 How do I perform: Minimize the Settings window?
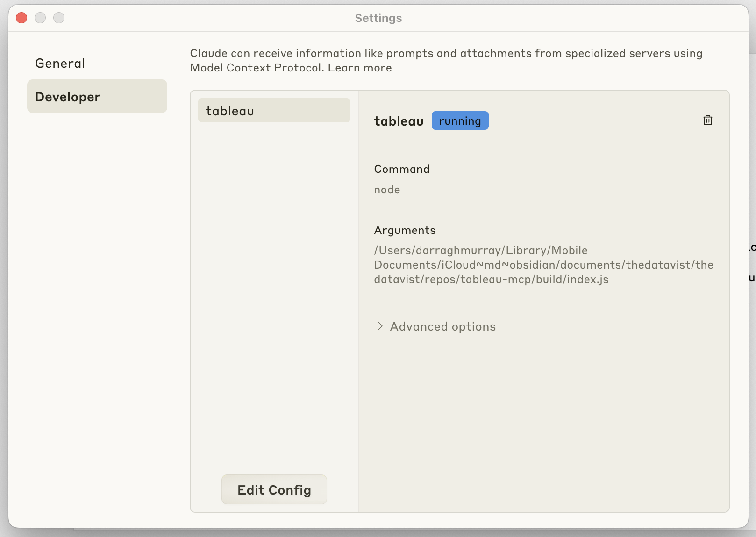[x=40, y=18]
